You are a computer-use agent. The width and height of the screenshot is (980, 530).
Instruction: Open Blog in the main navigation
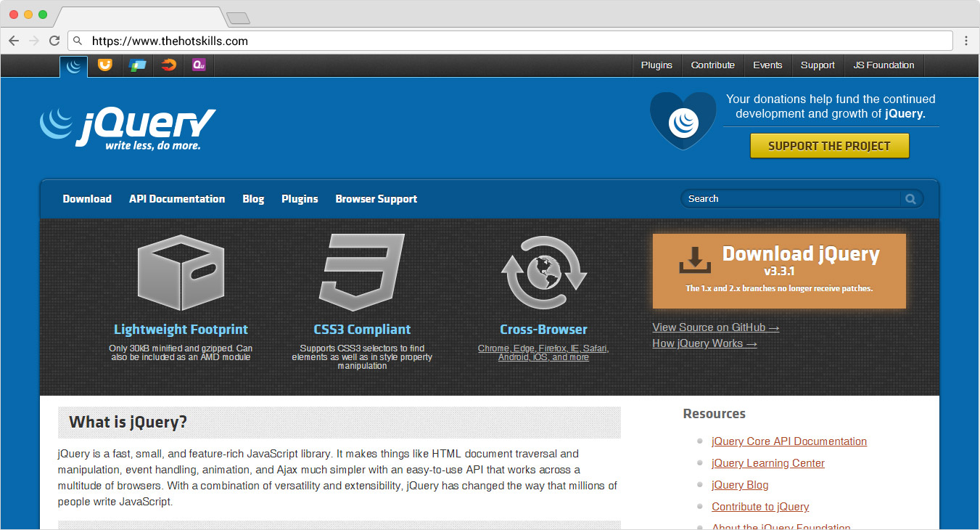click(x=253, y=199)
